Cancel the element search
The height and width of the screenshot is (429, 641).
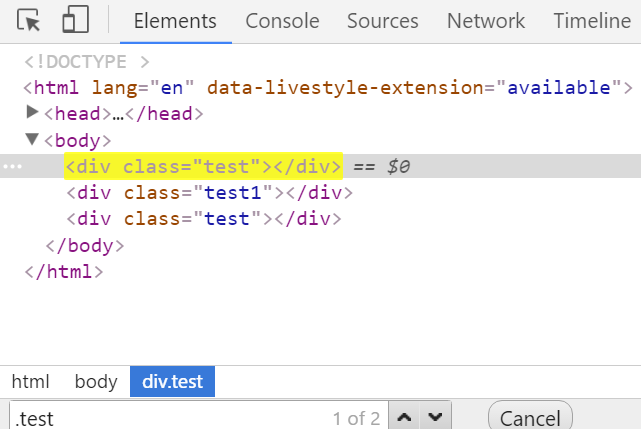click(x=530, y=417)
